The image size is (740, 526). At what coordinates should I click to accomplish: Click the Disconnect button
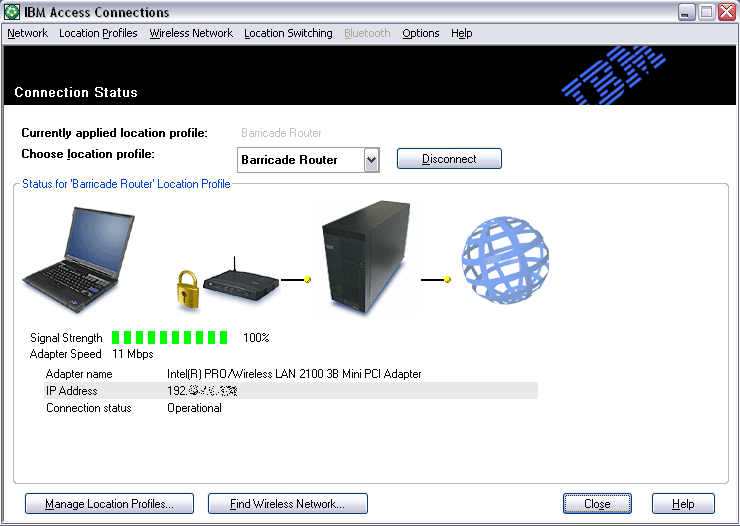pyautogui.click(x=449, y=159)
